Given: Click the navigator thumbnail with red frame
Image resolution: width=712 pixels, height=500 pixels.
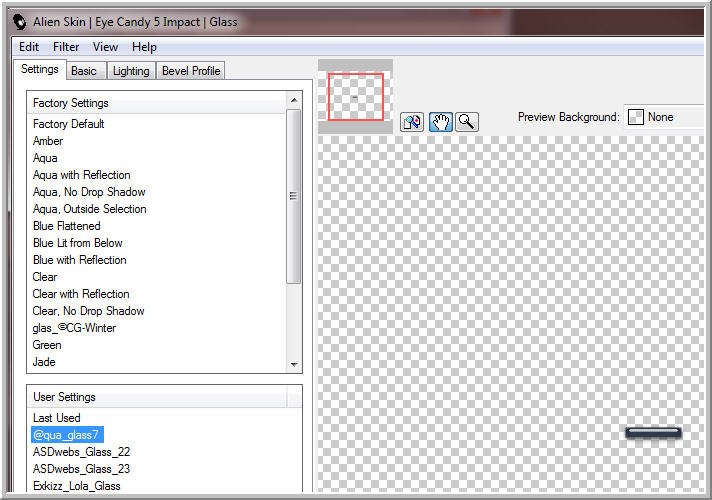Looking at the screenshot, I should (x=356, y=97).
